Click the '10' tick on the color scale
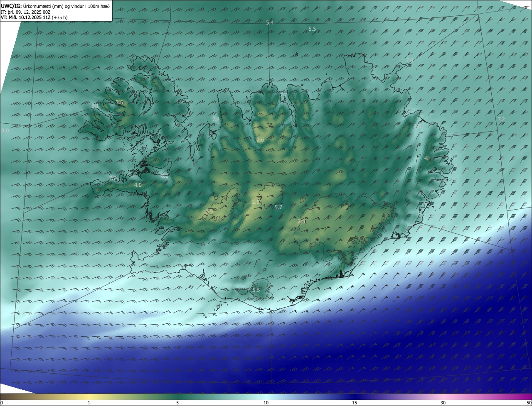 [266, 403]
